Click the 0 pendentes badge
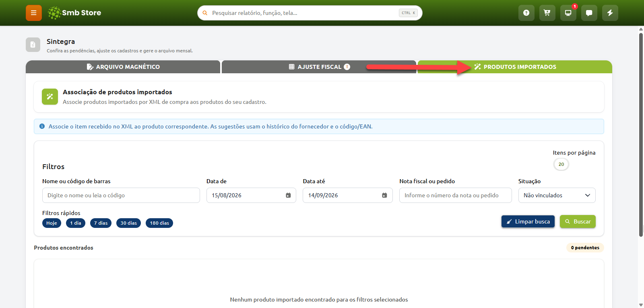 585,248
